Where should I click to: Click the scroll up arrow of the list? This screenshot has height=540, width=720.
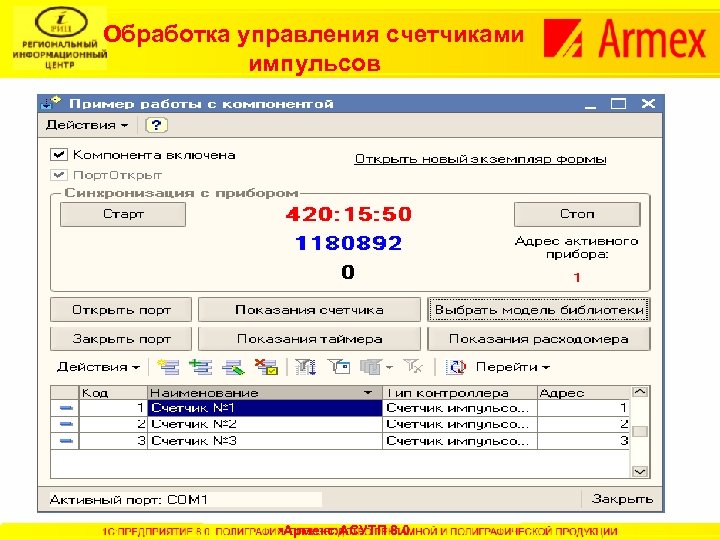(640, 392)
